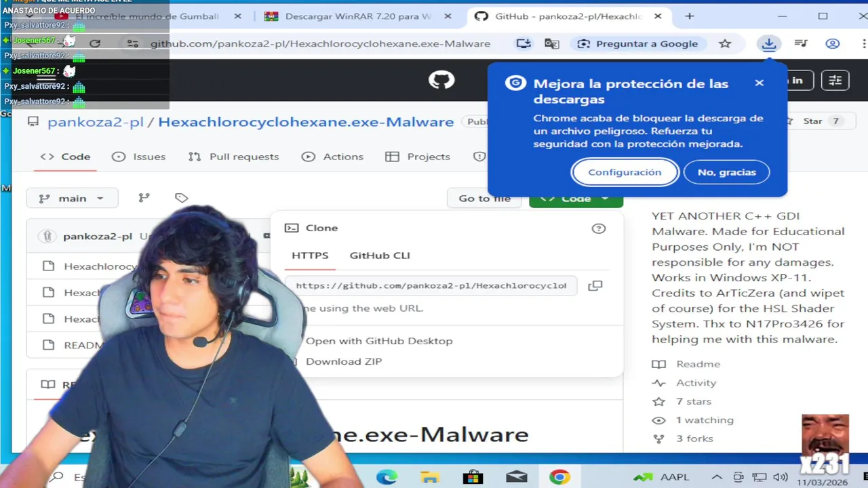This screenshot has height=488, width=868.
Task: Click Download ZIP in the Code menu
Action: point(344,361)
